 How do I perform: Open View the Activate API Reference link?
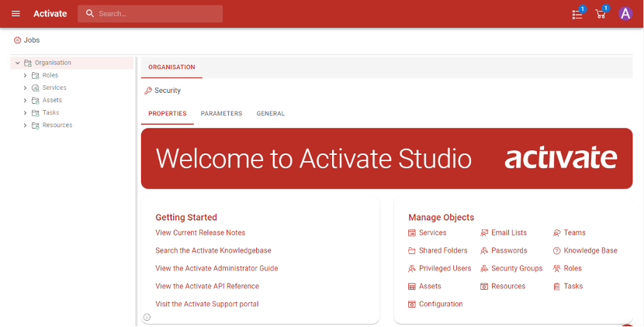tap(207, 287)
